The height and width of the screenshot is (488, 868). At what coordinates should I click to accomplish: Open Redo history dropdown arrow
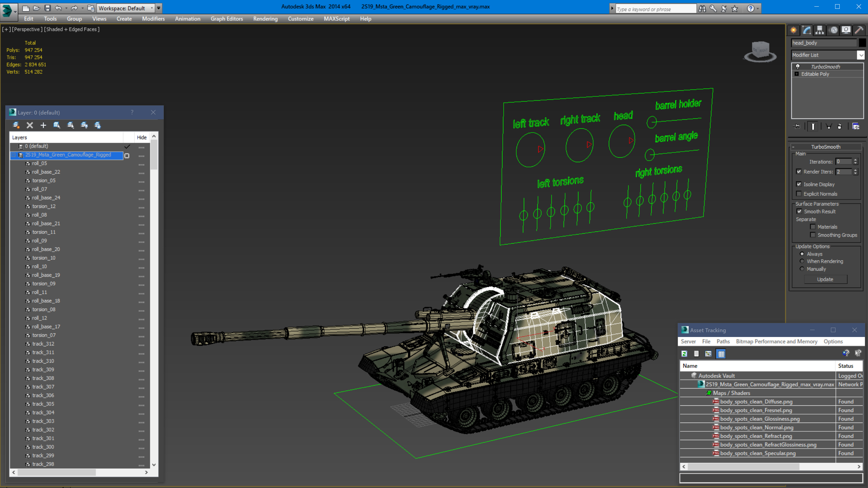pyautogui.click(x=82, y=8)
